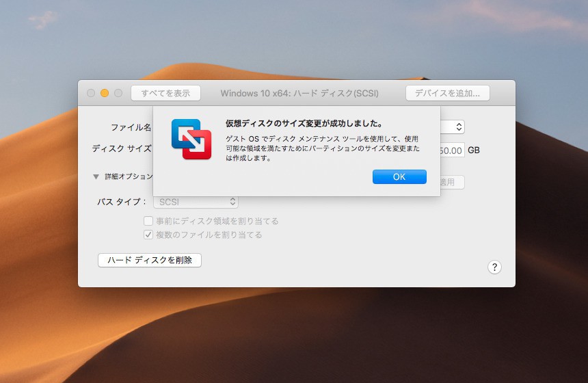
Task: Click ハード ディスクを削除 button
Action: (150, 260)
